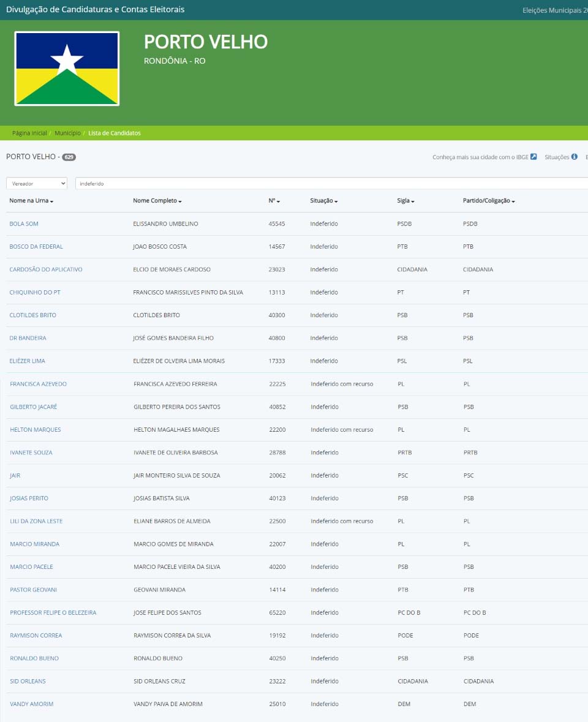
Task: Click the 629 candidate count badge
Action: tap(69, 157)
